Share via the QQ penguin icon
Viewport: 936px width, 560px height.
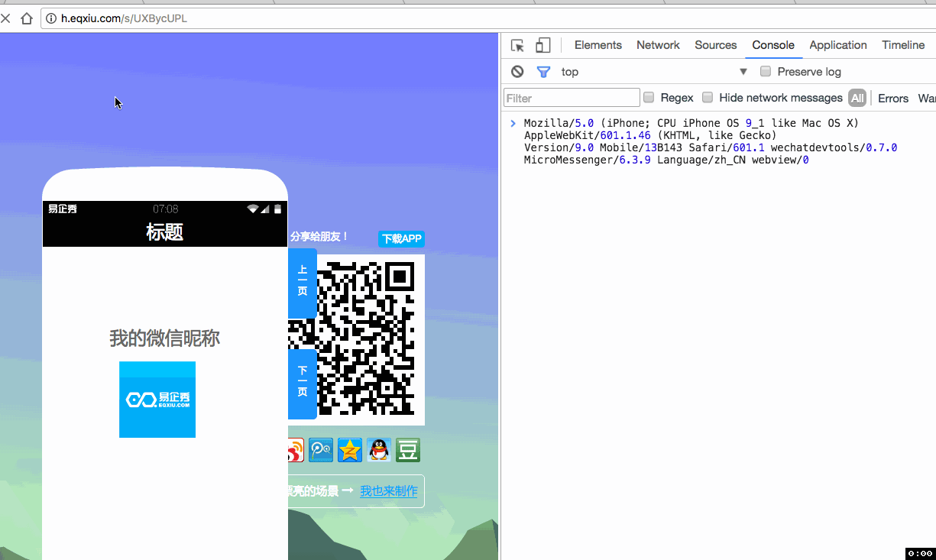(x=379, y=451)
